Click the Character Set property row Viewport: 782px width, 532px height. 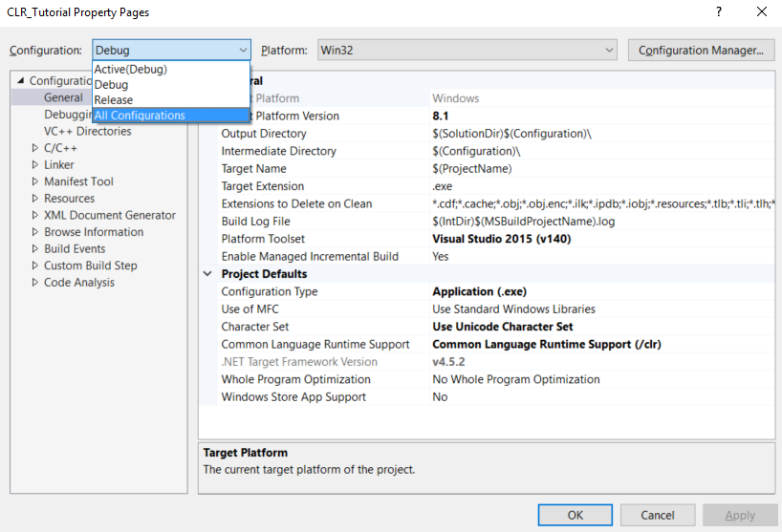pos(255,327)
